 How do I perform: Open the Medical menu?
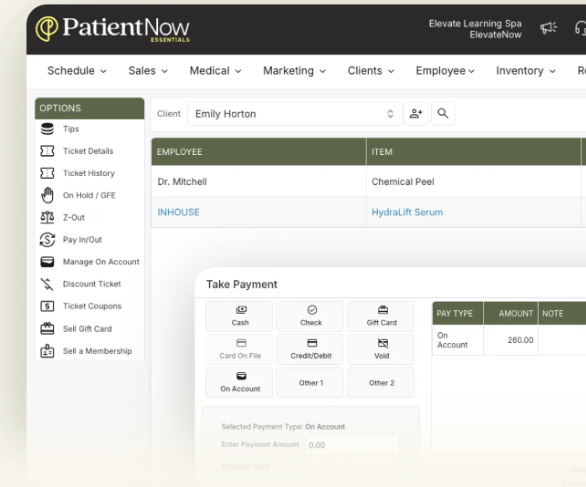[x=215, y=71]
